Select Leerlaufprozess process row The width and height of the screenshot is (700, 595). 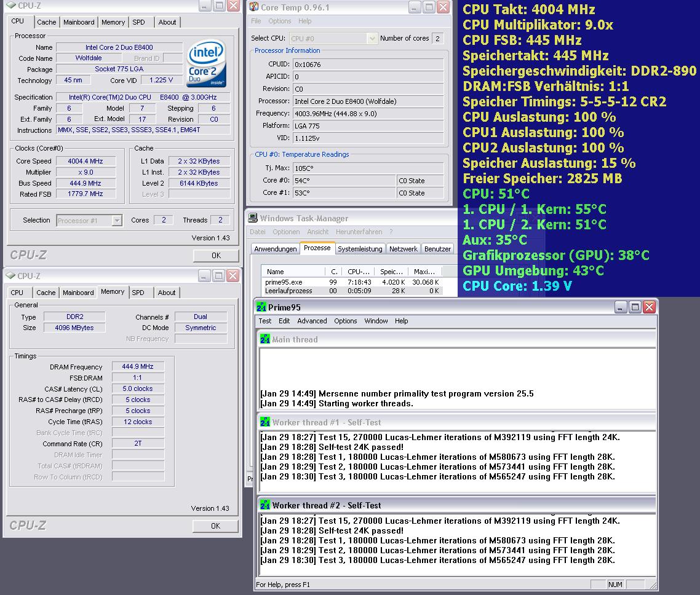[352, 291]
